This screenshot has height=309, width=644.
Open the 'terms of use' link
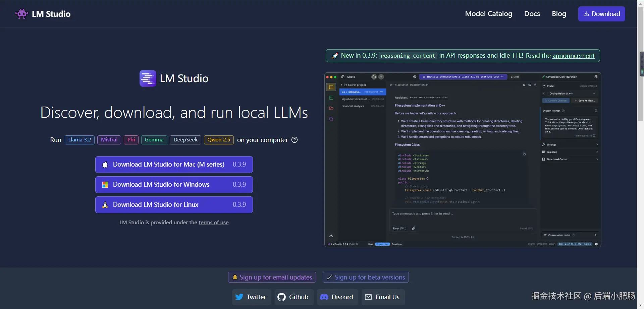(214, 223)
